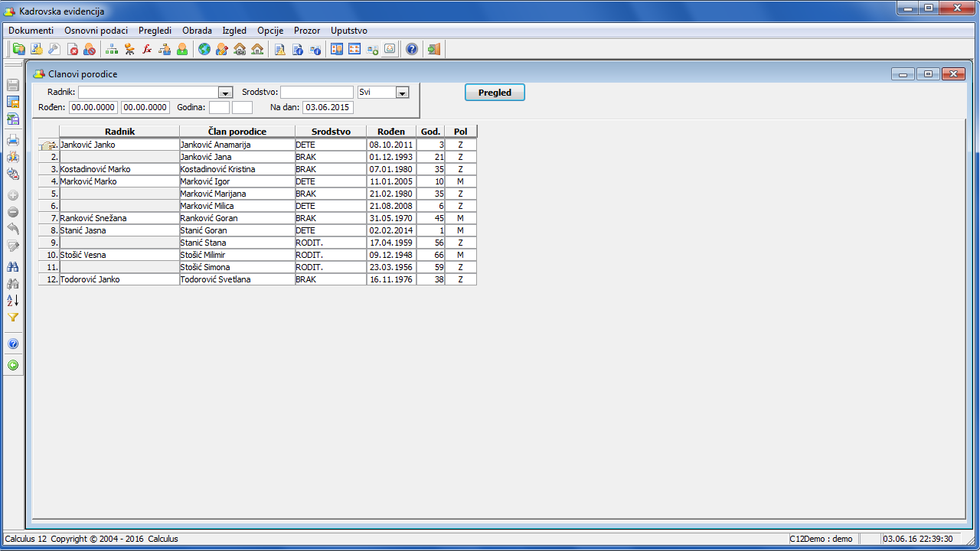Open the Svi dropdown list

point(402,93)
